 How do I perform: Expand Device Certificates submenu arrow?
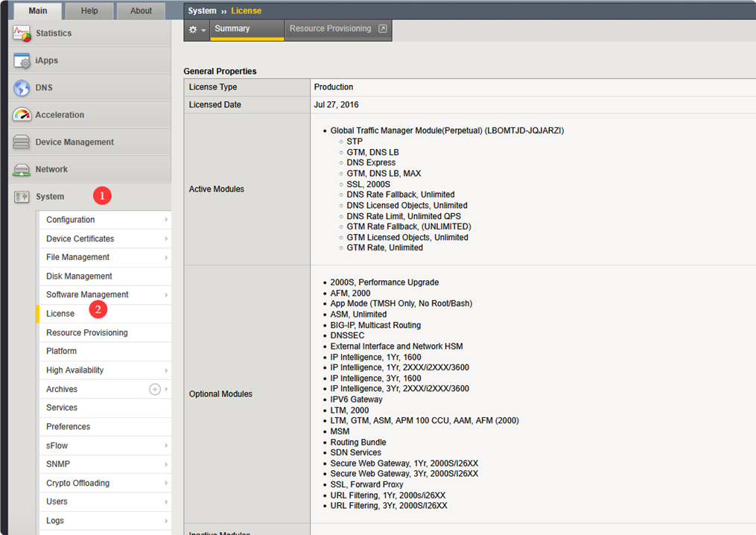pos(166,238)
